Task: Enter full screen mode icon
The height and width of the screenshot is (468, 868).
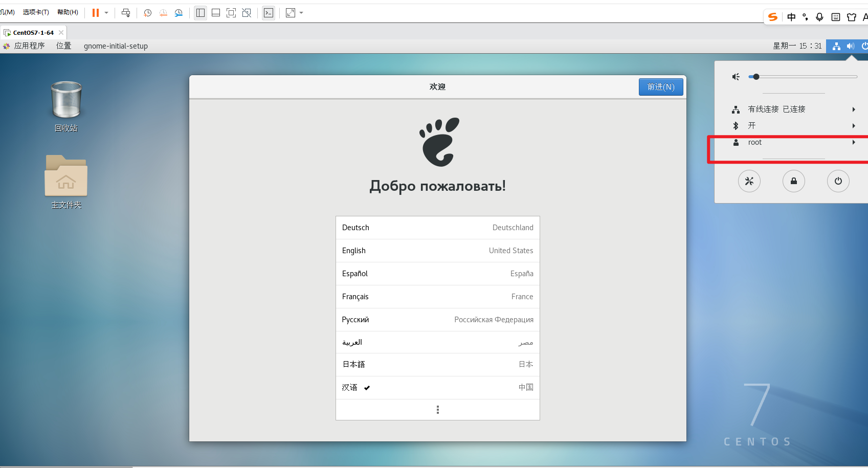Action: [231, 13]
